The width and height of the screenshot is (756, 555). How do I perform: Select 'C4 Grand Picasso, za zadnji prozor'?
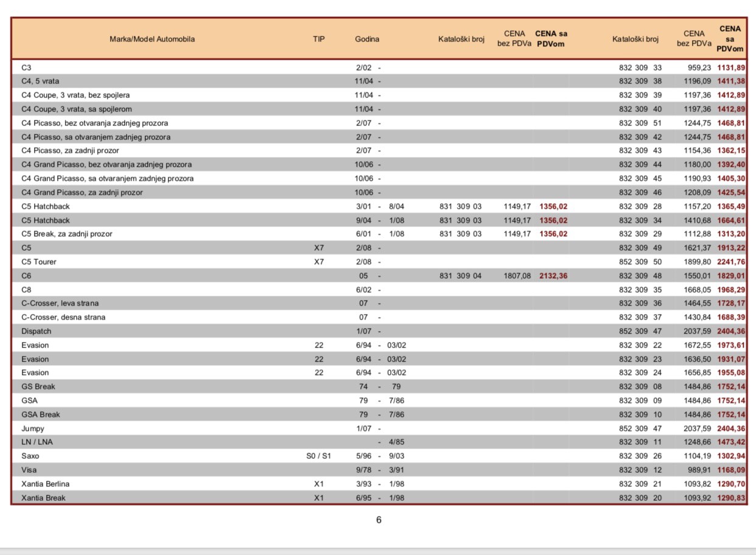82,192
